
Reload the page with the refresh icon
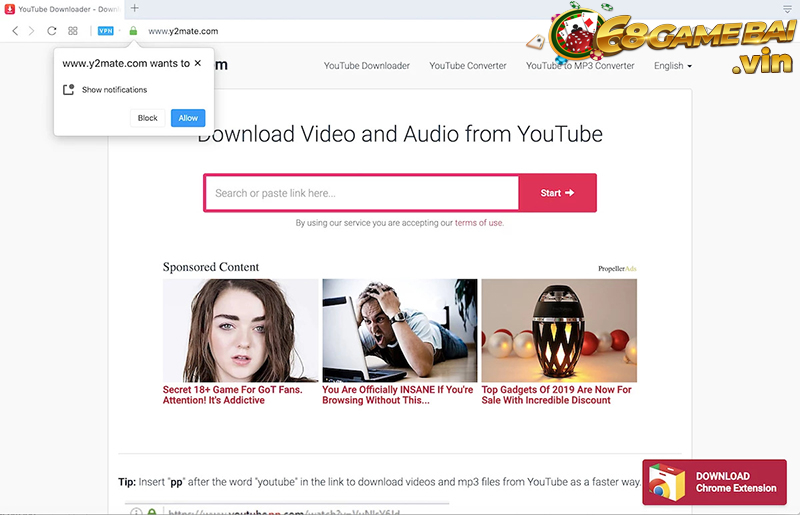[x=52, y=31]
